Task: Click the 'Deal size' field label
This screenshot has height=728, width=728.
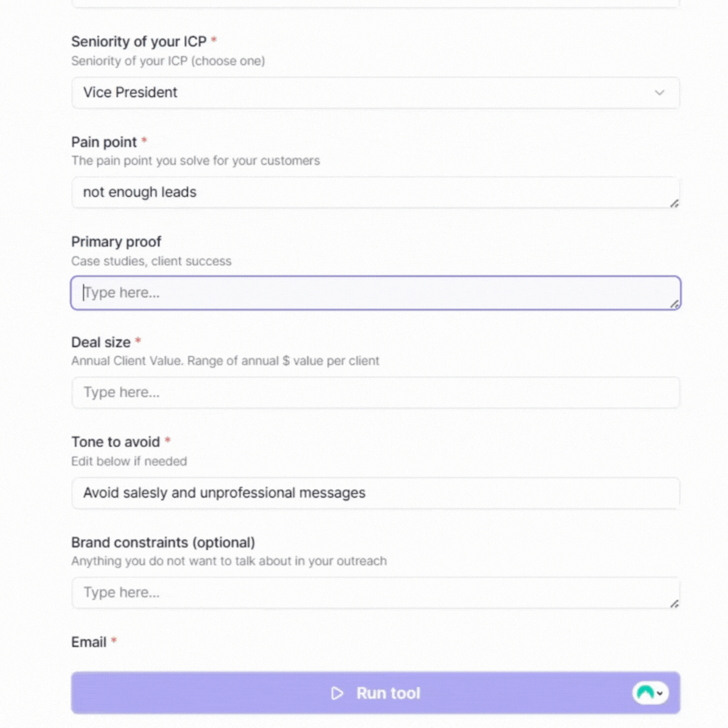Action: (100, 342)
